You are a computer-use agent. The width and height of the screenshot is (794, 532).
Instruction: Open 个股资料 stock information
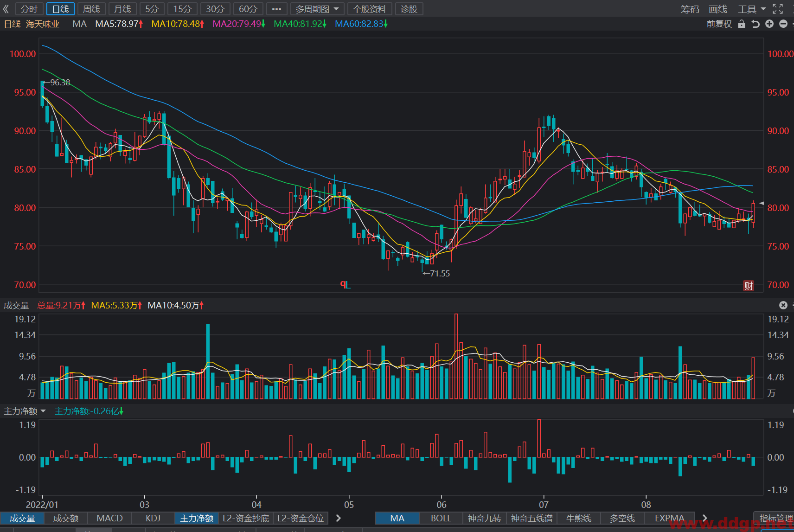coord(370,9)
